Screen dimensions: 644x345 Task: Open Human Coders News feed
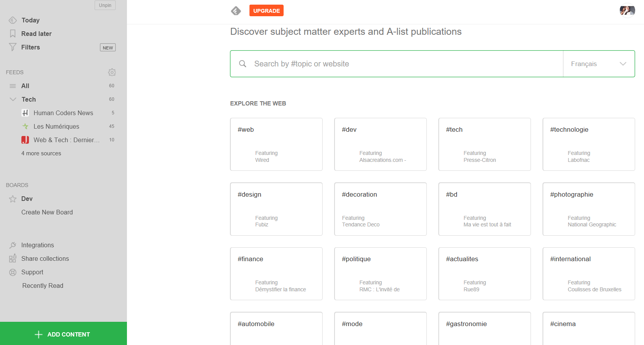(63, 113)
